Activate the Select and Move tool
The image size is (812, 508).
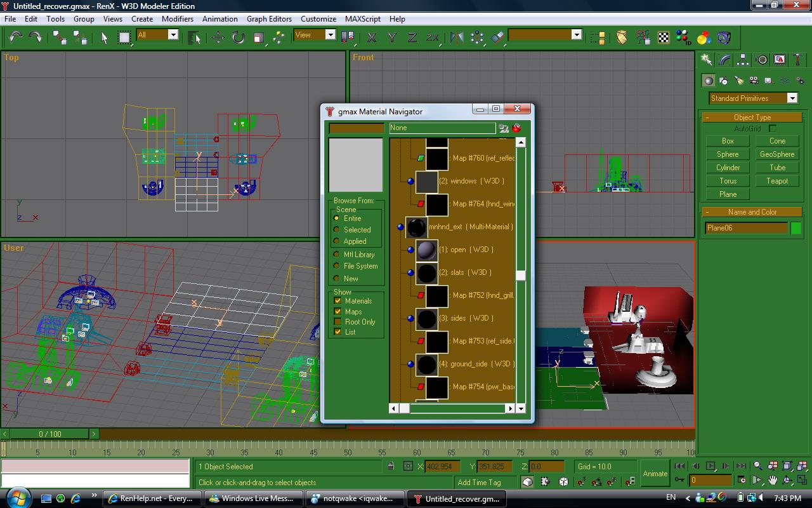coord(218,37)
